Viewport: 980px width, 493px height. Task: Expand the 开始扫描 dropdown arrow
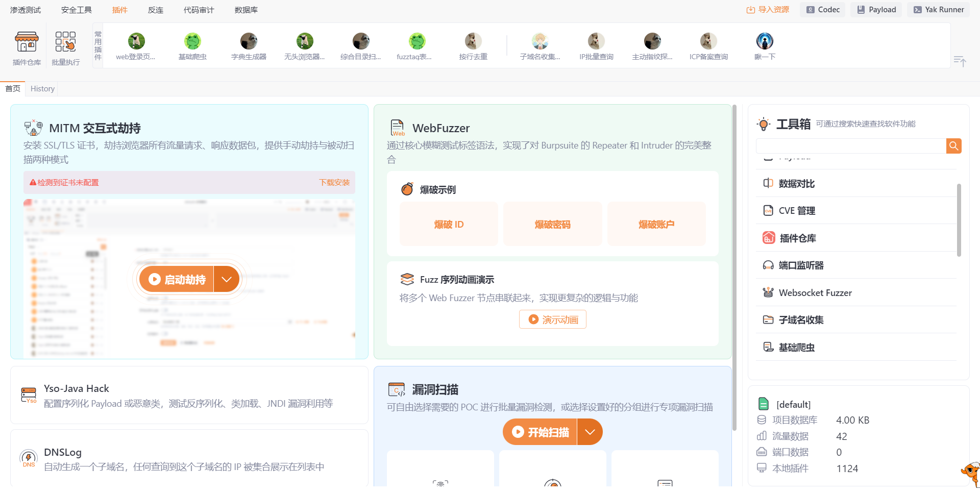pyautogui.click(x=590, y=431)
